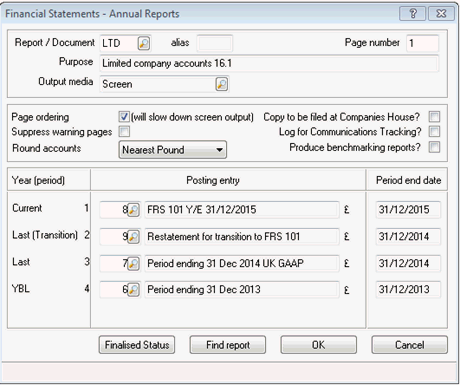The height and width of the screenshot is (385, 460).
Task: Select Restatement for transition to FRS 101 field
Action: coord(242,237)
